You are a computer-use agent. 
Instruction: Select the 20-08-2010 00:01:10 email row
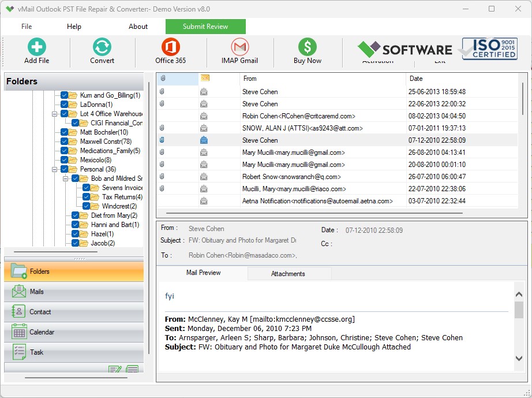point(337,165)
